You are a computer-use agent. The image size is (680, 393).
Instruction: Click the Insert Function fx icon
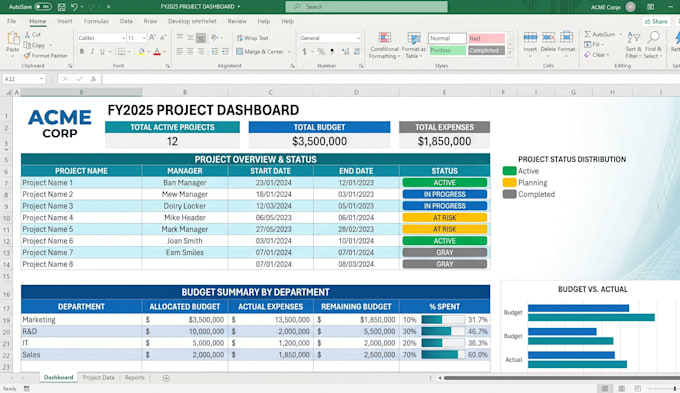(93, 79)
